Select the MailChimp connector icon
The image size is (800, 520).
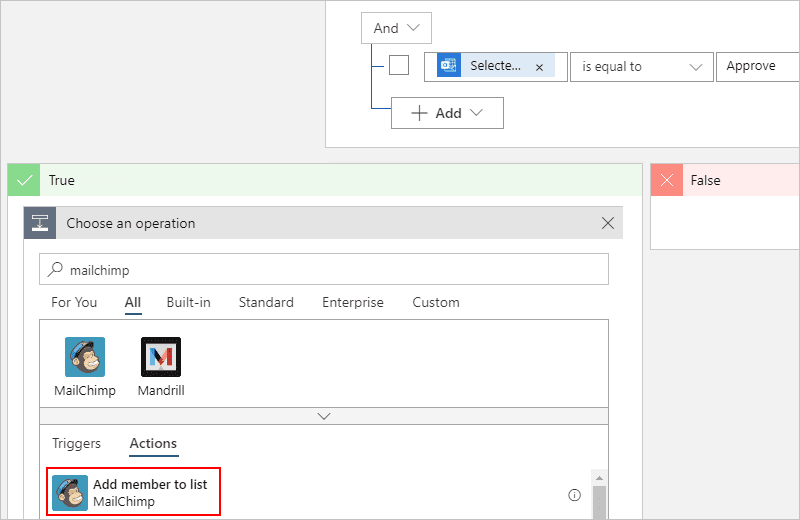click(85, 357)
